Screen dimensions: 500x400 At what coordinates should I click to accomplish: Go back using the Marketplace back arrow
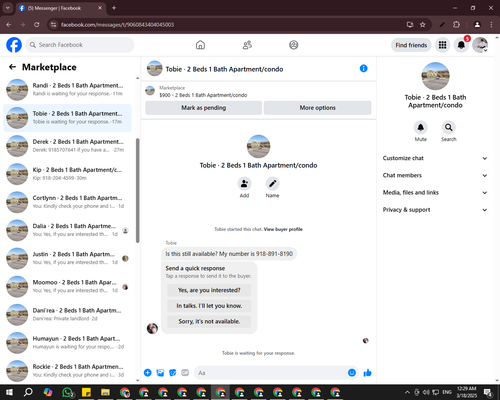12,67
